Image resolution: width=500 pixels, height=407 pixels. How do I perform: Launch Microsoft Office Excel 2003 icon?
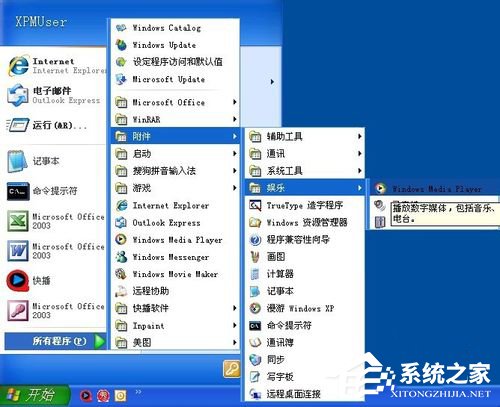click(18, 221)
